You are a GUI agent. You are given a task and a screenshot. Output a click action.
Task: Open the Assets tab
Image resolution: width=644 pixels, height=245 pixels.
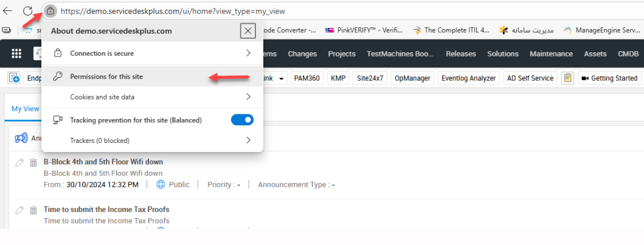[x=595, y=53]
